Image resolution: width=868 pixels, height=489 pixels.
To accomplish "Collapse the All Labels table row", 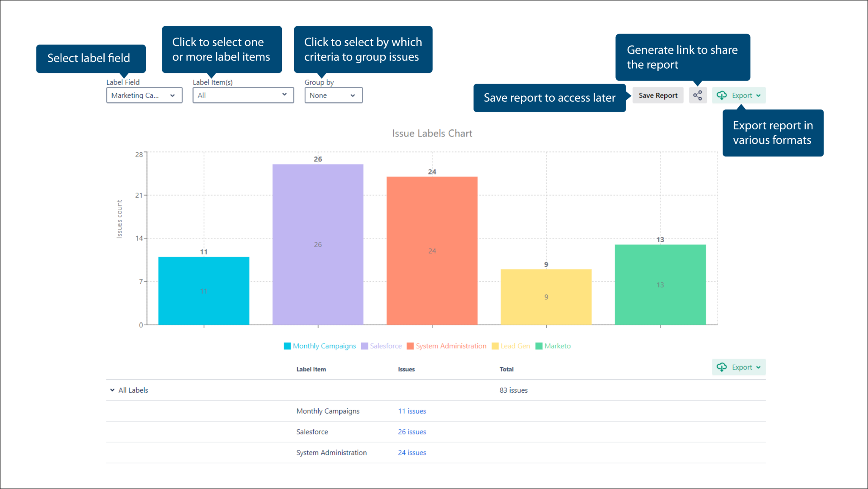I will point(112,390).
